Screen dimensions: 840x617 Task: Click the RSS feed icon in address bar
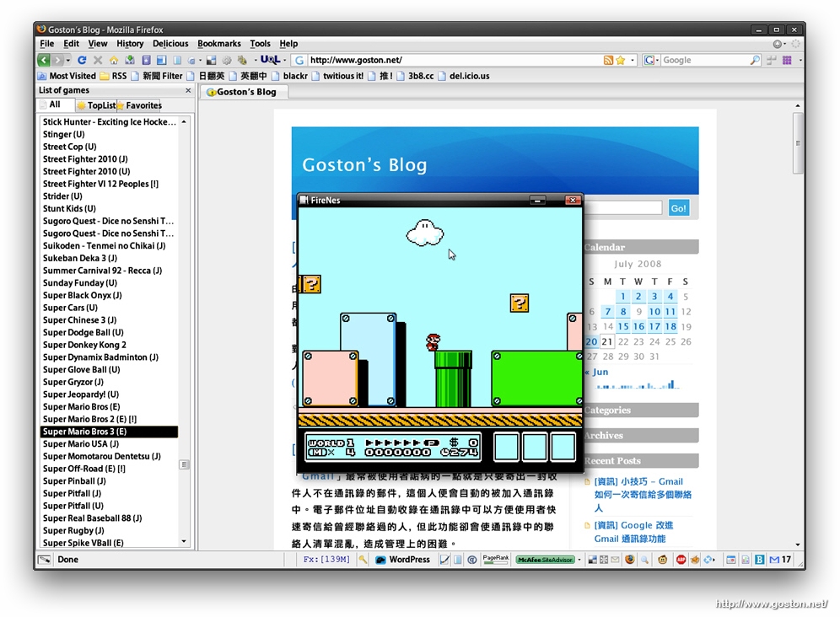pos(608,60)
